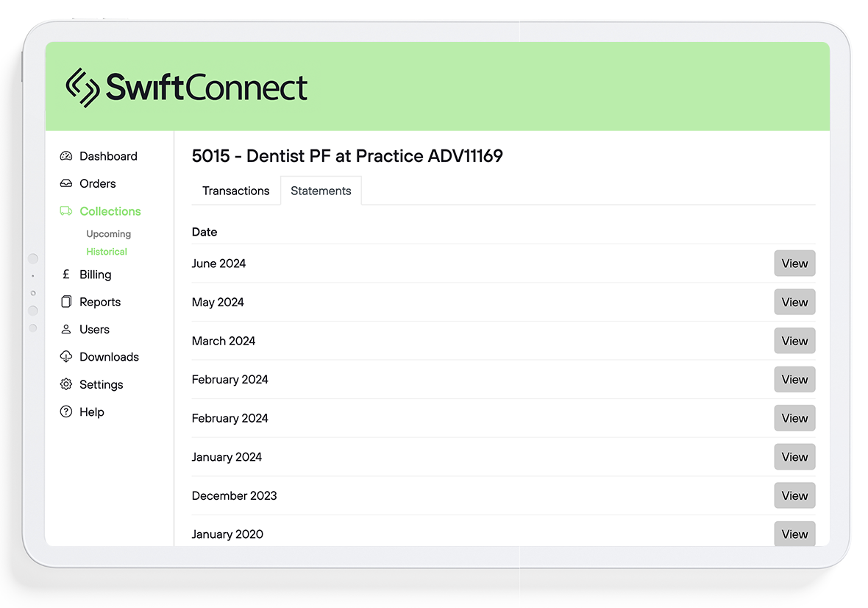Select the Dashboard speedometer icon
Screen dimensions: 868x608
pos(66,156)
